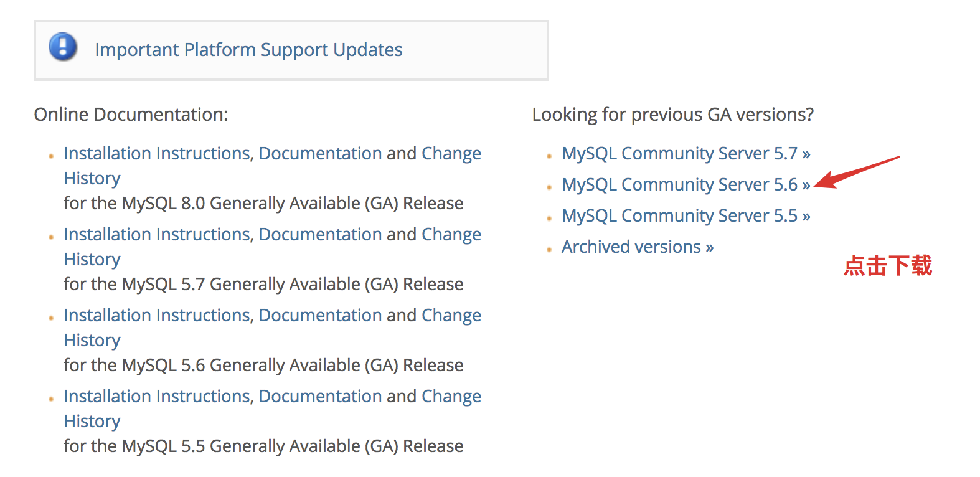Open Documentation link for MySQL 8.0
The width and height of the screenshot is (980, 477).
pos(320,153)
